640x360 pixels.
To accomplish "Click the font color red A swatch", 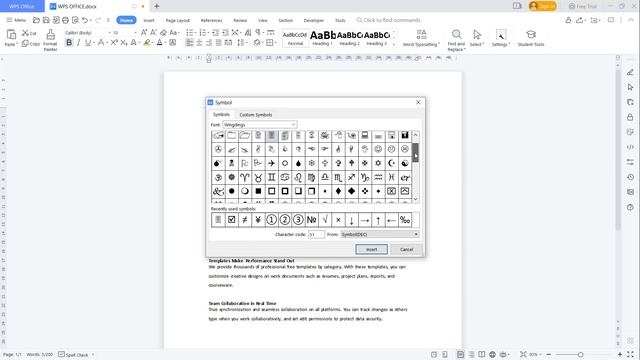I will 160,42.
